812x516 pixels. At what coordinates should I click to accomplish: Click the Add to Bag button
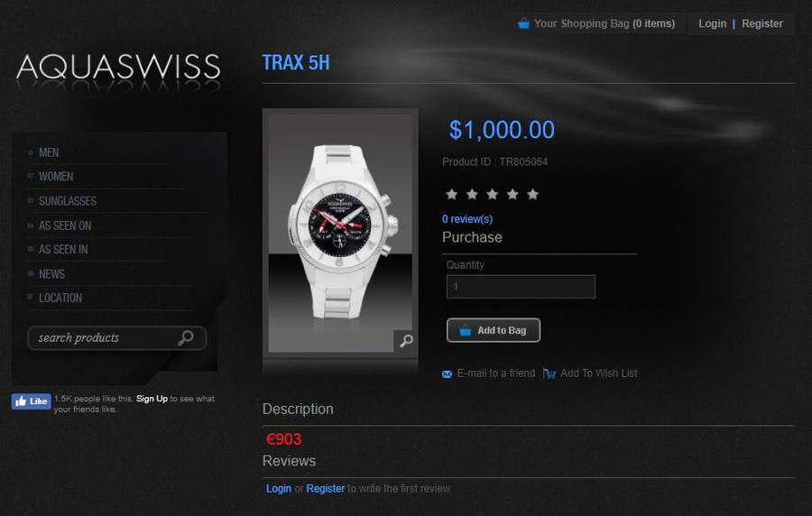[x=494, y=330]
